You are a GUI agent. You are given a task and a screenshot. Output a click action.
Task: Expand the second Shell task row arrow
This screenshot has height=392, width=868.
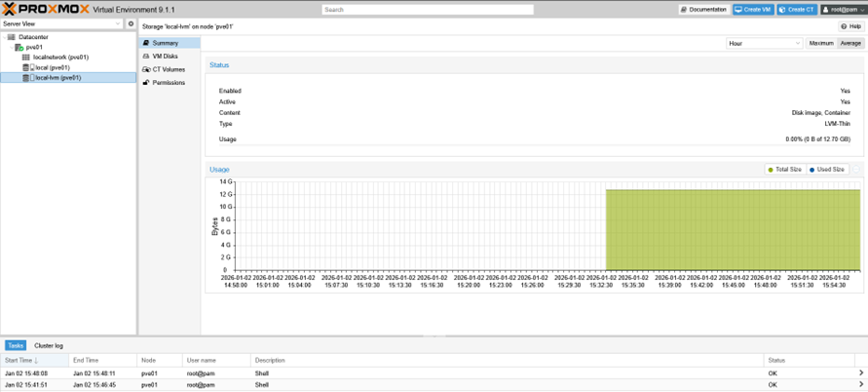click(861, 384)
